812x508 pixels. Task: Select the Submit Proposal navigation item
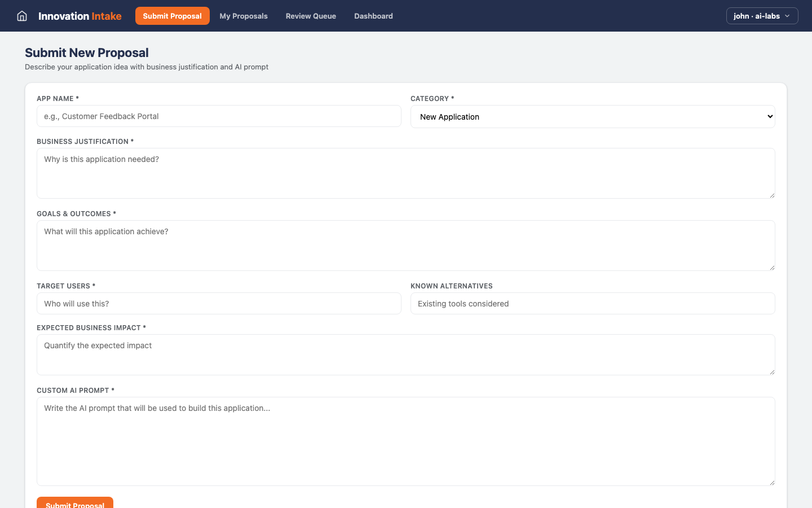(172, 16)
